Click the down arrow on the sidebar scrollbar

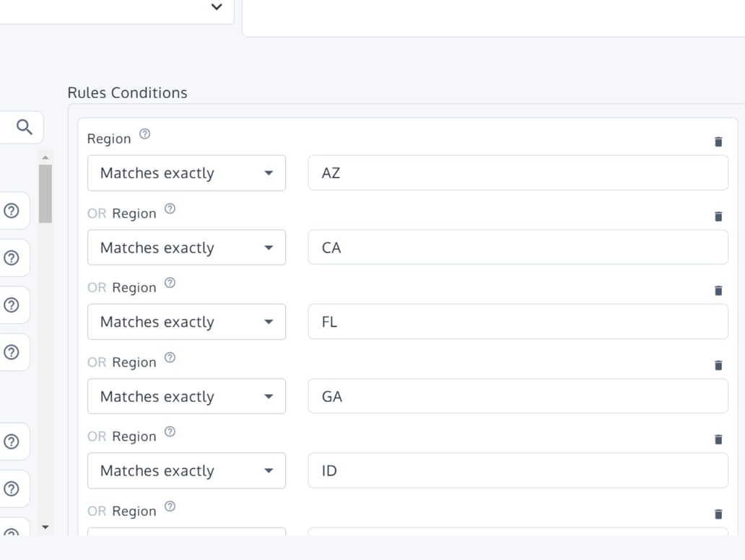point(45,528)
